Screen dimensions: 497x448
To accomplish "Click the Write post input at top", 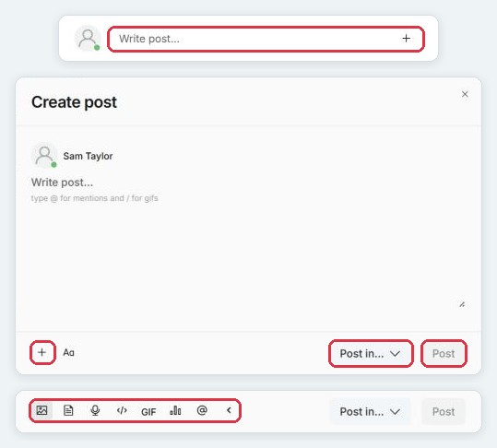I will 266,39.
